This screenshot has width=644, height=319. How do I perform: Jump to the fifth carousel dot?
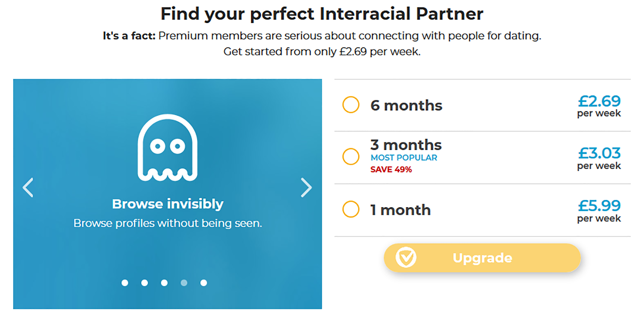204,283
